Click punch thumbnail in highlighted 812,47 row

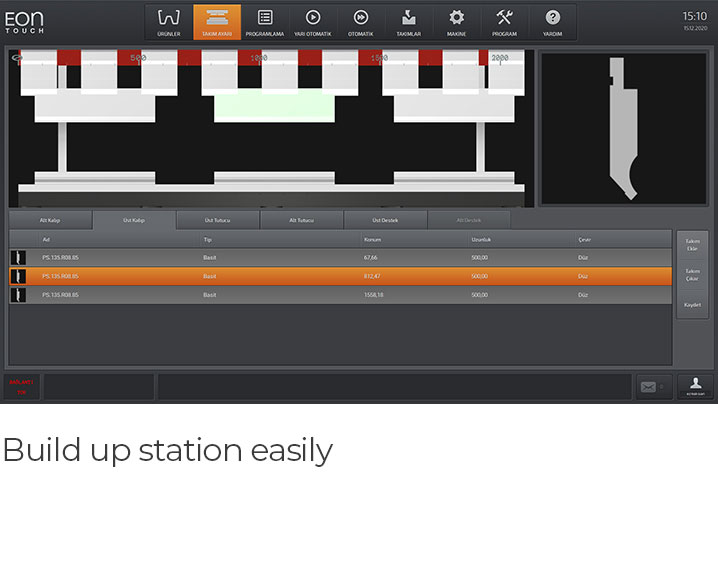(x=18, y=276)
